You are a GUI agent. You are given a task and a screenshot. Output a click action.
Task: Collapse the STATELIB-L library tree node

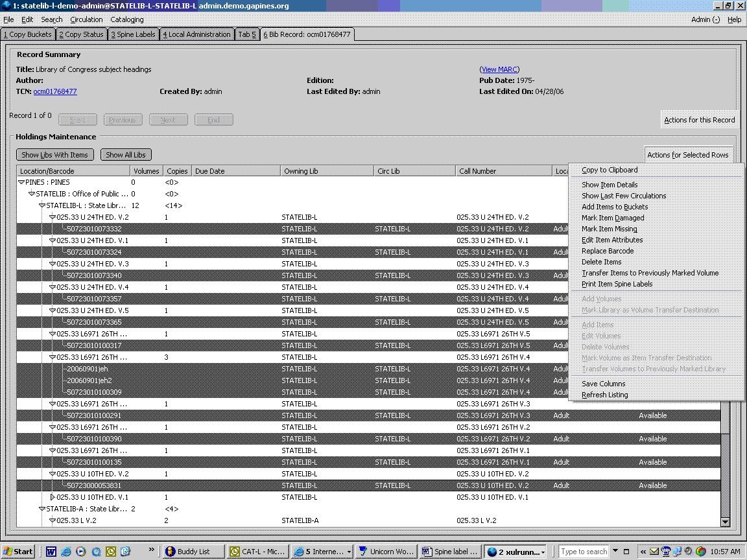click(x=42, y=206)
